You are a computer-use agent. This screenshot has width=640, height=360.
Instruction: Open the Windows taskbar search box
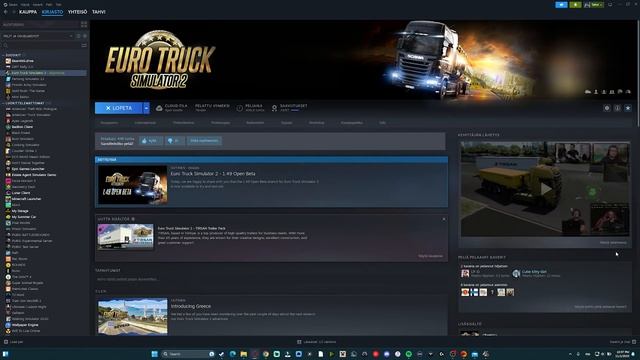coord(188,354)
